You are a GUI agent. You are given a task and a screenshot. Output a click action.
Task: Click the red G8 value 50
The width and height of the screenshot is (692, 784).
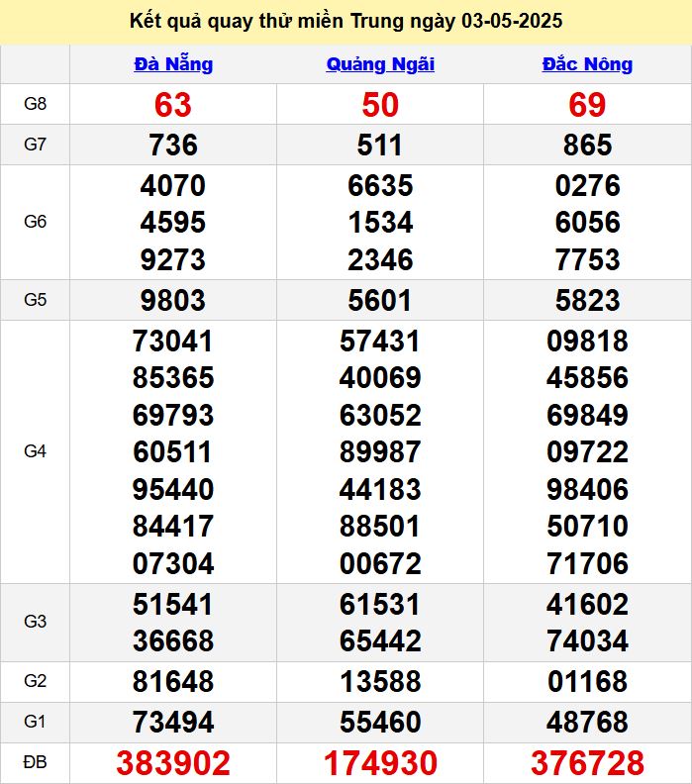pyautogui.click(x=380, y=105)
